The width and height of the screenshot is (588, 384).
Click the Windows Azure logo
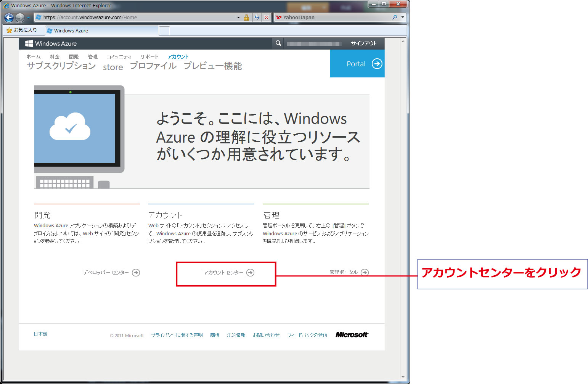[x=51, y=43]
